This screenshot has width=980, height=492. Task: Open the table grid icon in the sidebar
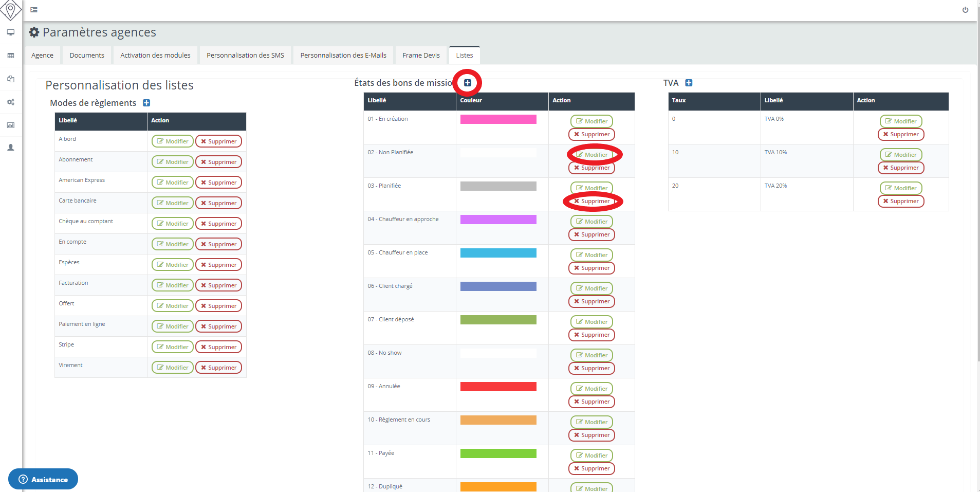tap(11, 56)
